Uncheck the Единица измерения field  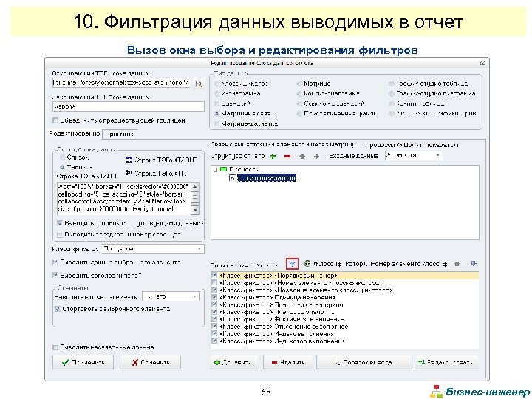[214, 297]
